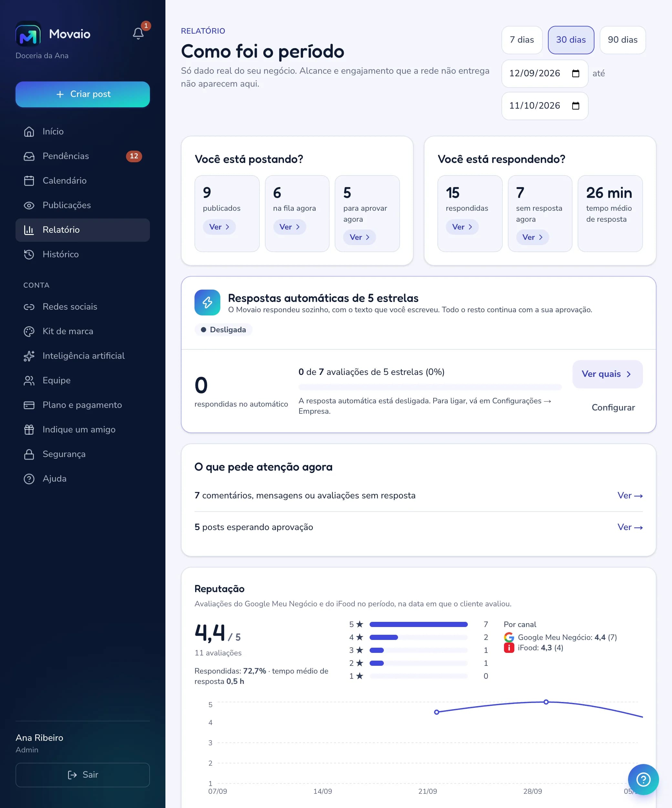672x808 pixels.
Task: Click the iFood icon in Por canal
Action: point(509,648)
